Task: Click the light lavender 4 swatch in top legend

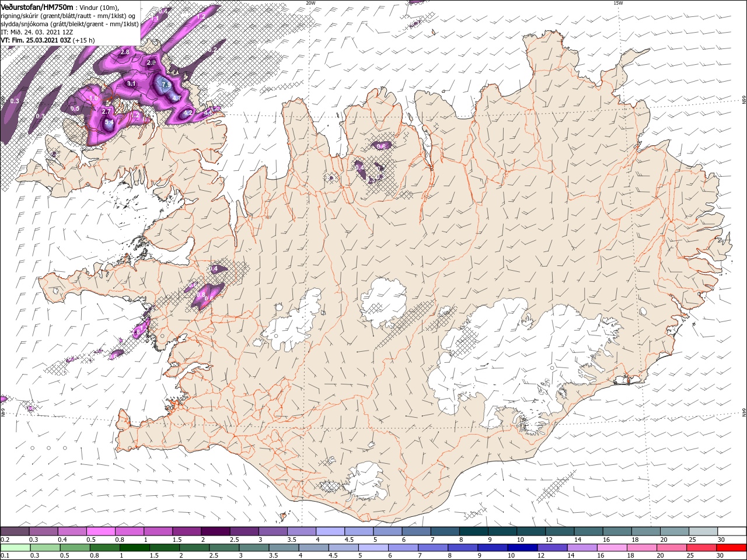Action: [330, 531]
